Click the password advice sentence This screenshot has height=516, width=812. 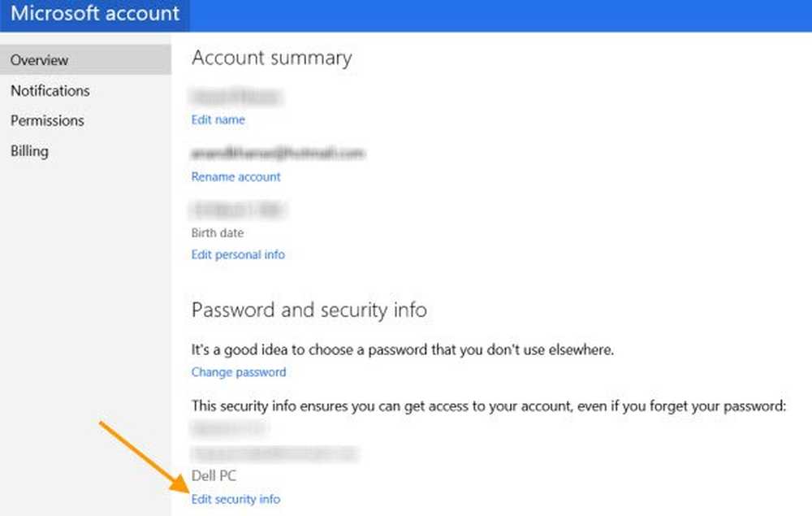point(402,350)
